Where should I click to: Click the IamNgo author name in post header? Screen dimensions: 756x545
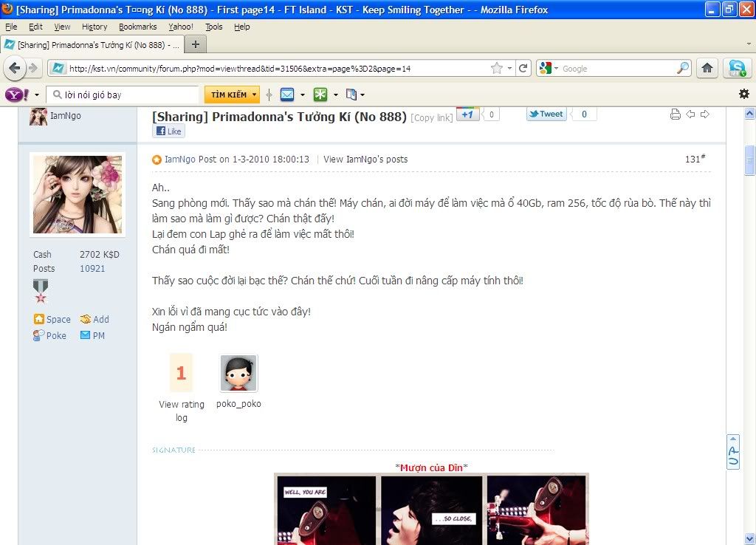tap(180, 160)
